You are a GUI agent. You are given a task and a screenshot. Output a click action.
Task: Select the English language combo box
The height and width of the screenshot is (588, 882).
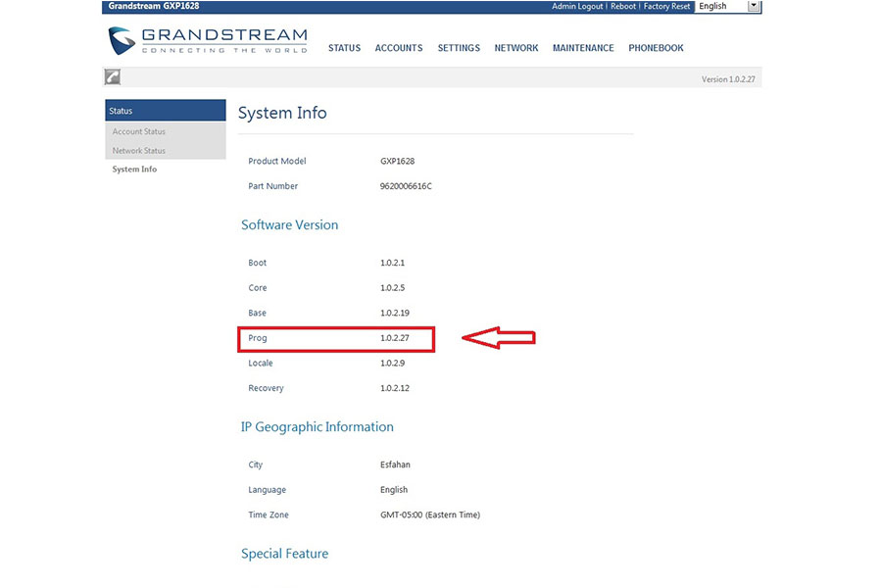coord(728,6)
